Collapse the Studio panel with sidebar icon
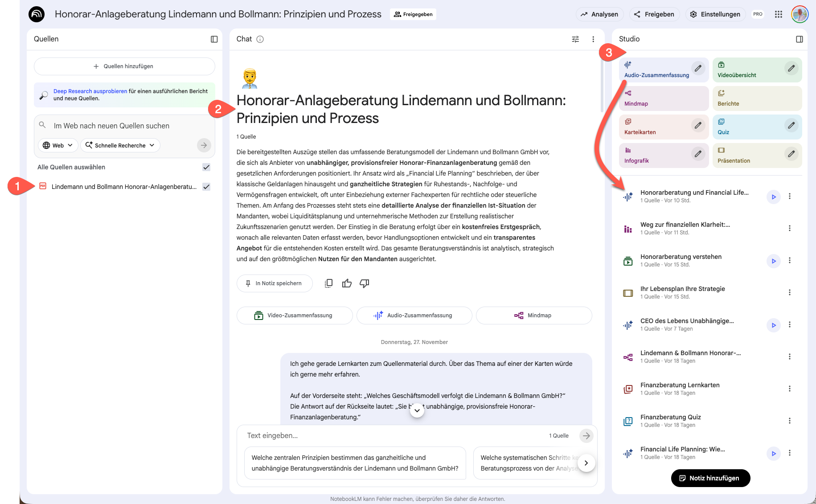 coord(799,39)
